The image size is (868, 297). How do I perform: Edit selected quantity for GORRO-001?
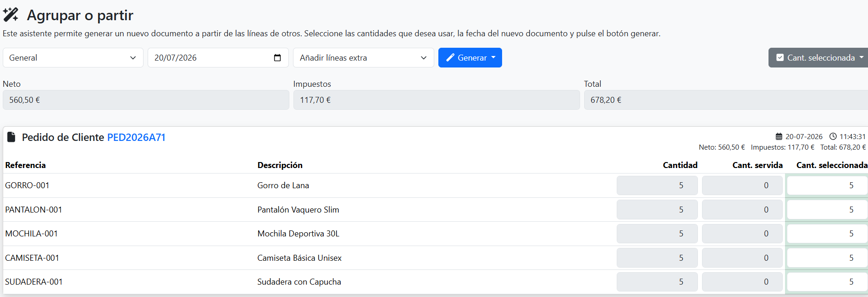827,185
